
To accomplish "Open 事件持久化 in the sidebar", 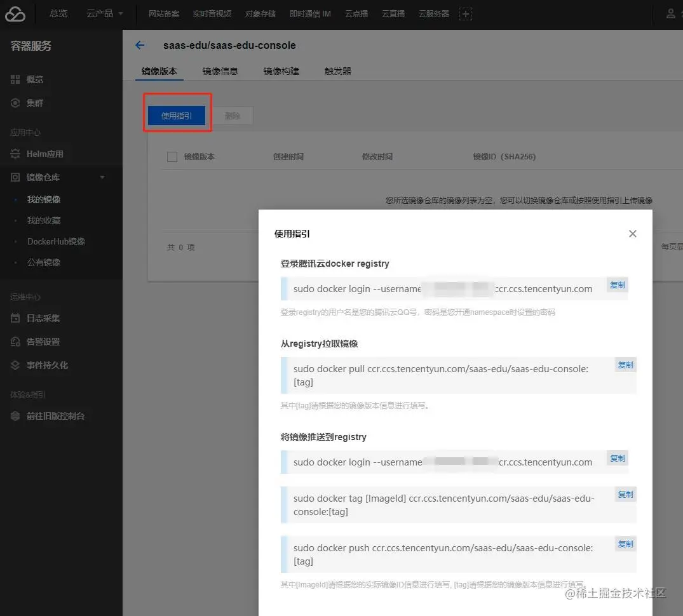I will [x=47, y=365].
